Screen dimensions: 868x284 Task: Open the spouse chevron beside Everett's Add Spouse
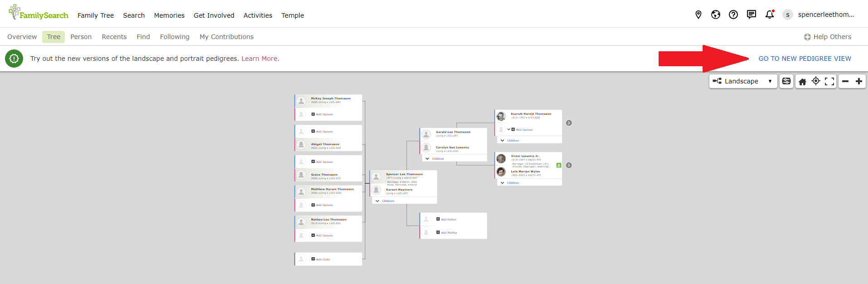click(509, 129)
